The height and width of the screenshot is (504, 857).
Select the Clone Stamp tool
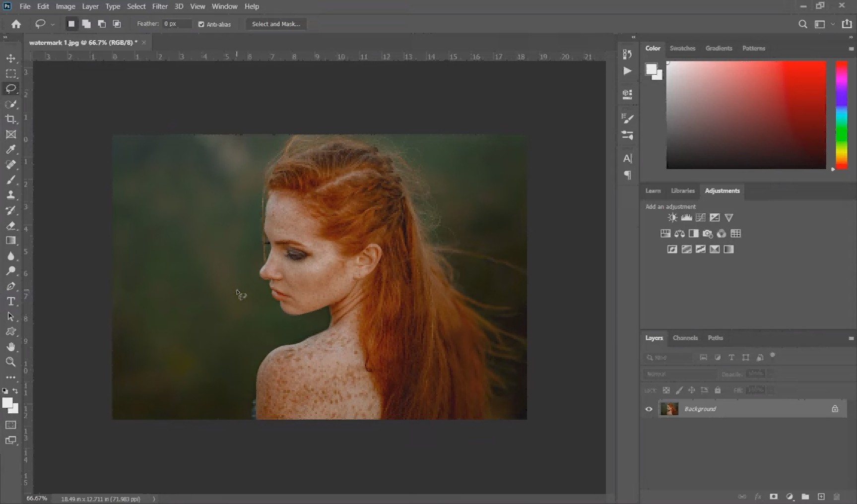pyautogui.click(x=11, y=195)
